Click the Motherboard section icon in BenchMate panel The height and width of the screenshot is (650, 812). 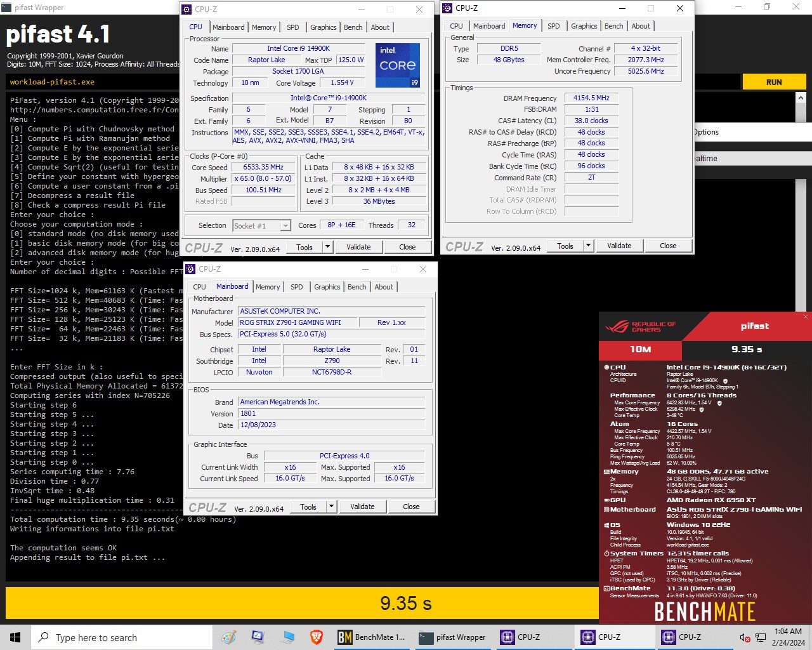(x=606, y=510)
